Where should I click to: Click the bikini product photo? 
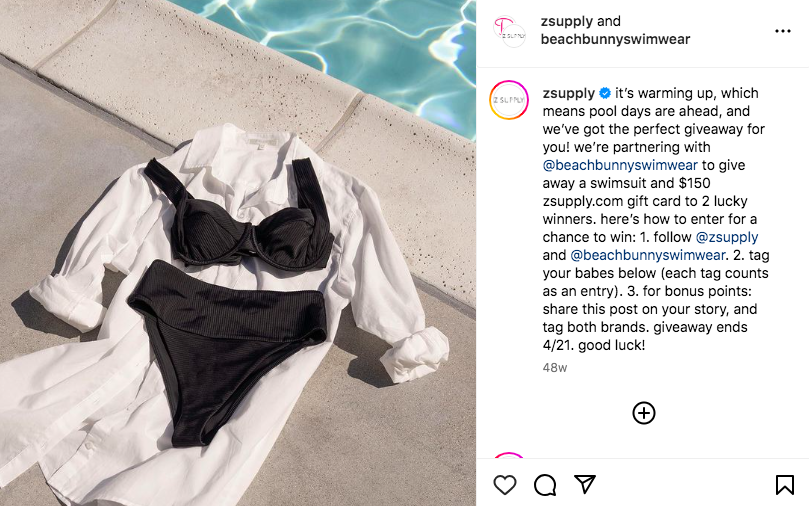[238, 253]
